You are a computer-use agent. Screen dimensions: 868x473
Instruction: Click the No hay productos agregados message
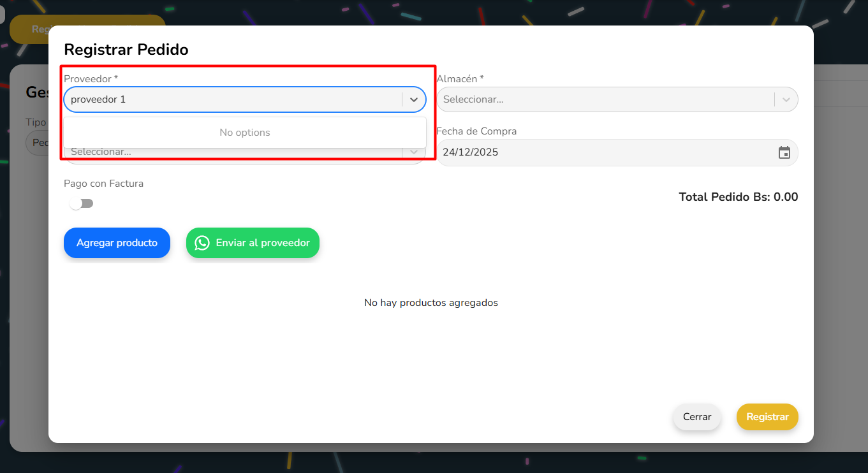tap(430, 303)
